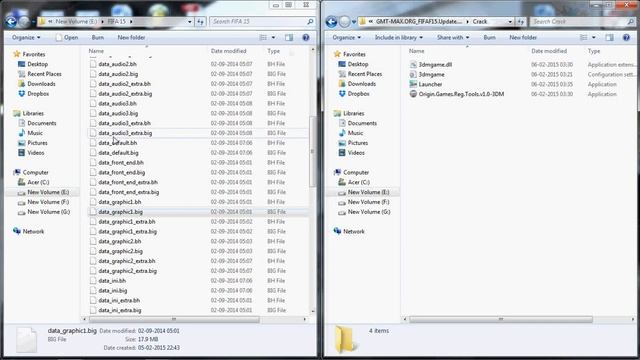Expand the address history dropdown in the FIFA 15 window
Viewport: 640px width, 360px height.
click(190, 22)
